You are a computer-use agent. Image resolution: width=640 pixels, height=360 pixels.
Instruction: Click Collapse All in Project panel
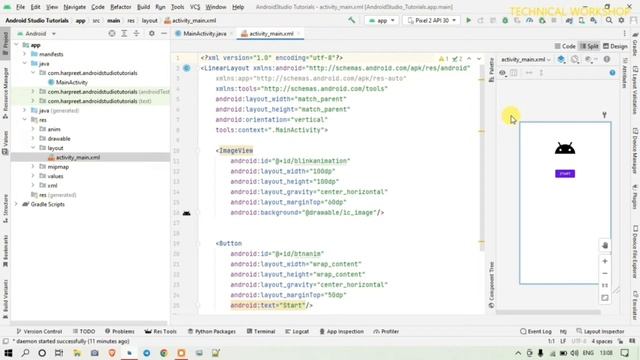click(136, 33)
